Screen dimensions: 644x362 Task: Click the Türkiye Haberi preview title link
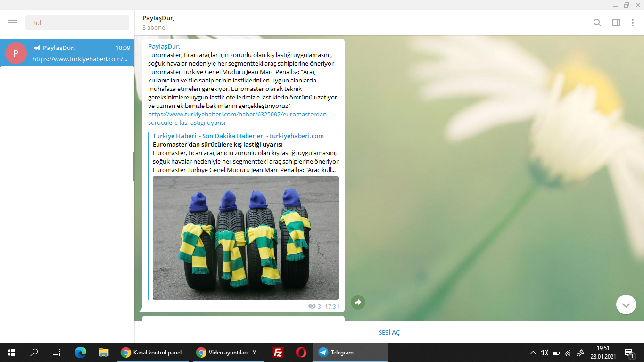238,136
